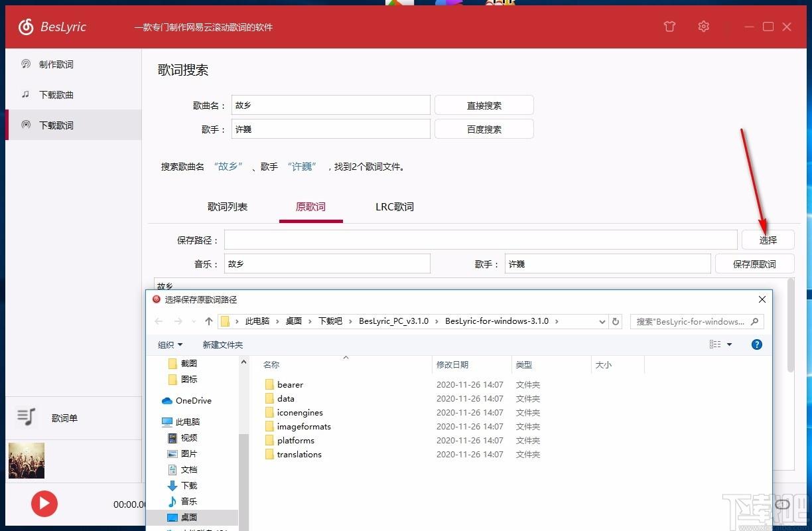Image resolution: width=812 pixels, height=531 pixels.
Task: Click the album cover thumbnail
Action: (27, 461)
